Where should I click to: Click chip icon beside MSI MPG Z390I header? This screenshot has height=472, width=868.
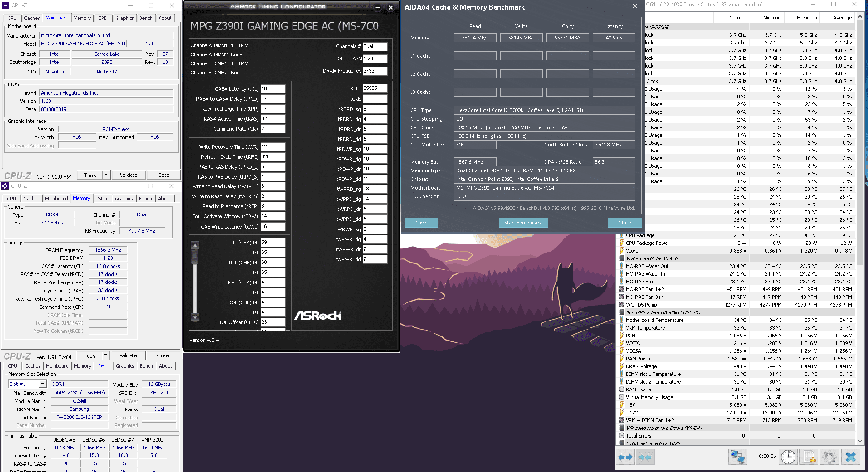click(622, 312)
